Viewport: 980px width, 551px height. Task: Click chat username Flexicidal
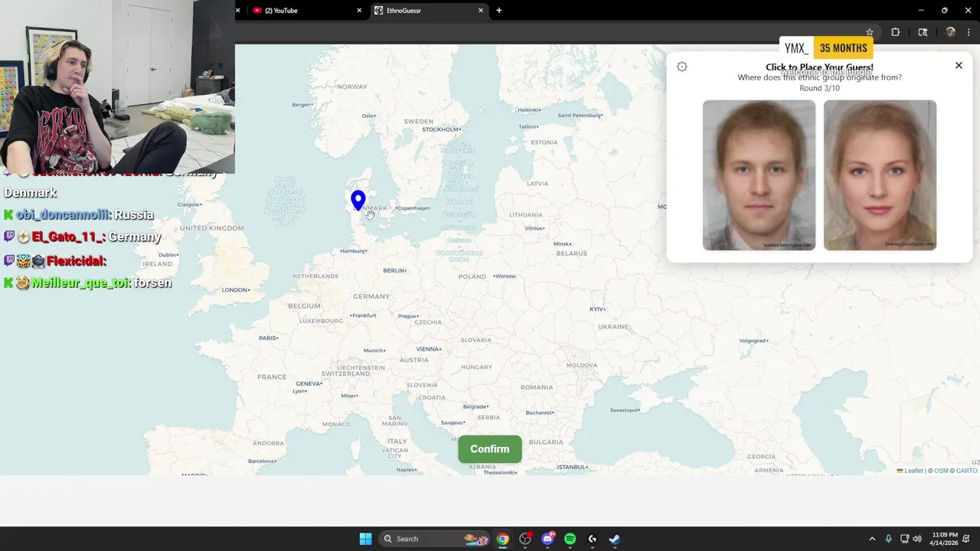coord(75,262)
